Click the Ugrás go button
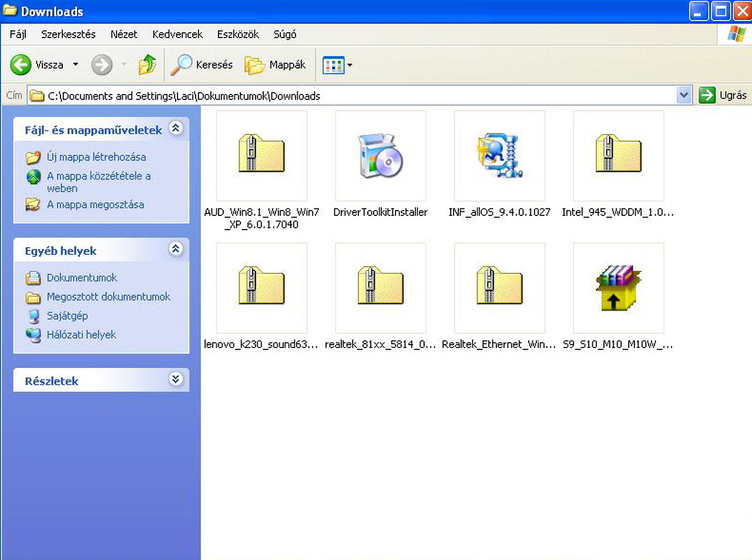 [x=723, y=95]
